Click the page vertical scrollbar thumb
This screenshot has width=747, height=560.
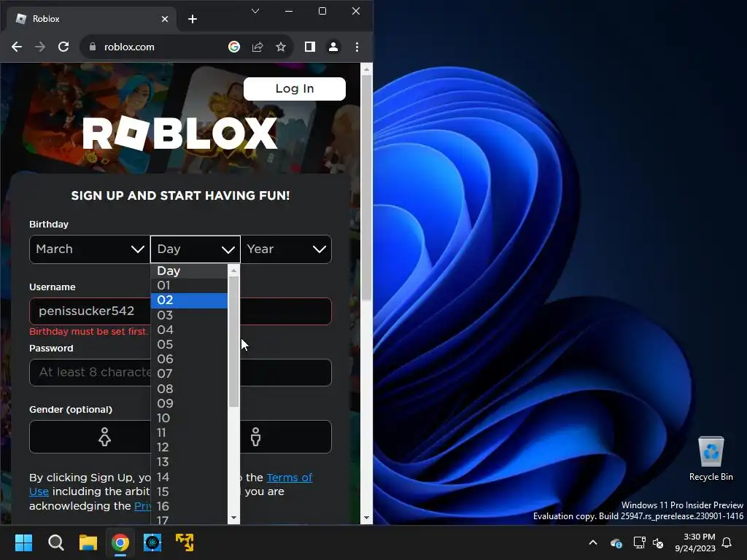pos(366,188)
